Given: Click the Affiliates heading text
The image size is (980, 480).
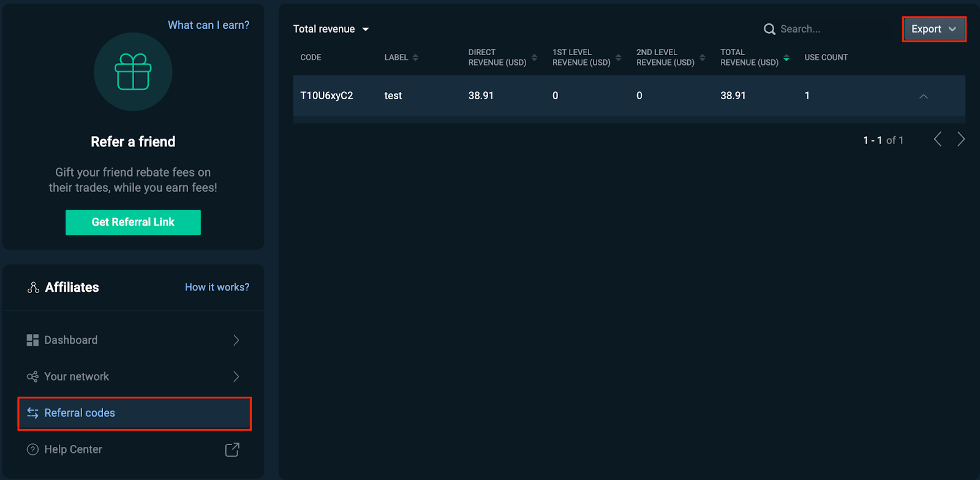Looking at the screenshot, I should point(72,288).
